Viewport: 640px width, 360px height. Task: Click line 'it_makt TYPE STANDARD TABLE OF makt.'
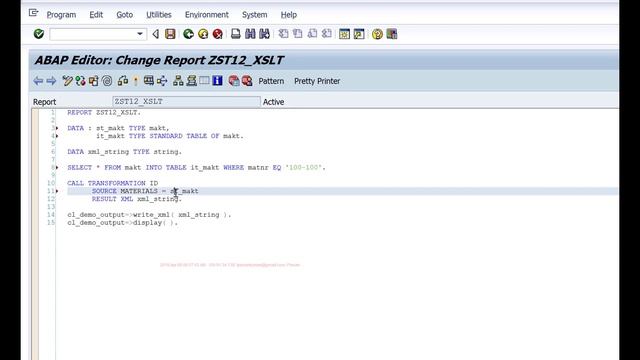click(x=170, y=136)
